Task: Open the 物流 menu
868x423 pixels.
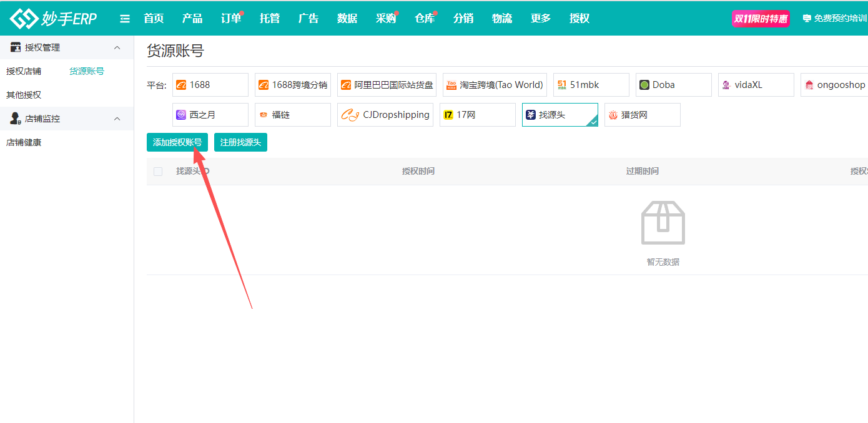Action: [502, 19]
